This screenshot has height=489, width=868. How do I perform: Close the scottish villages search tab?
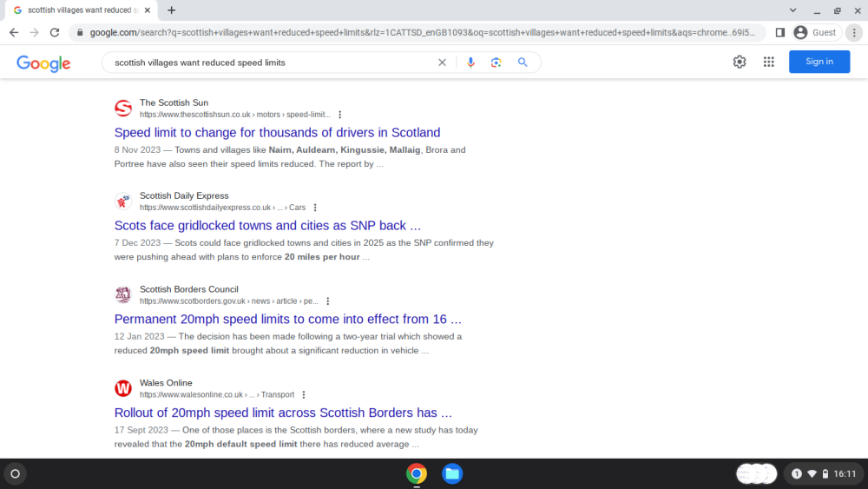click(x=148, y=10)
